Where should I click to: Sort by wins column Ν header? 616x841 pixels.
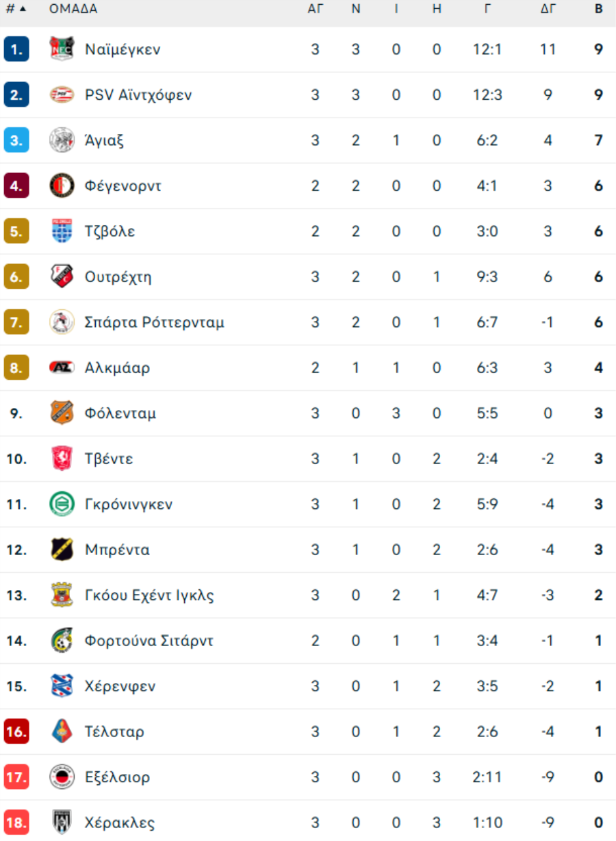pos(356,9)
